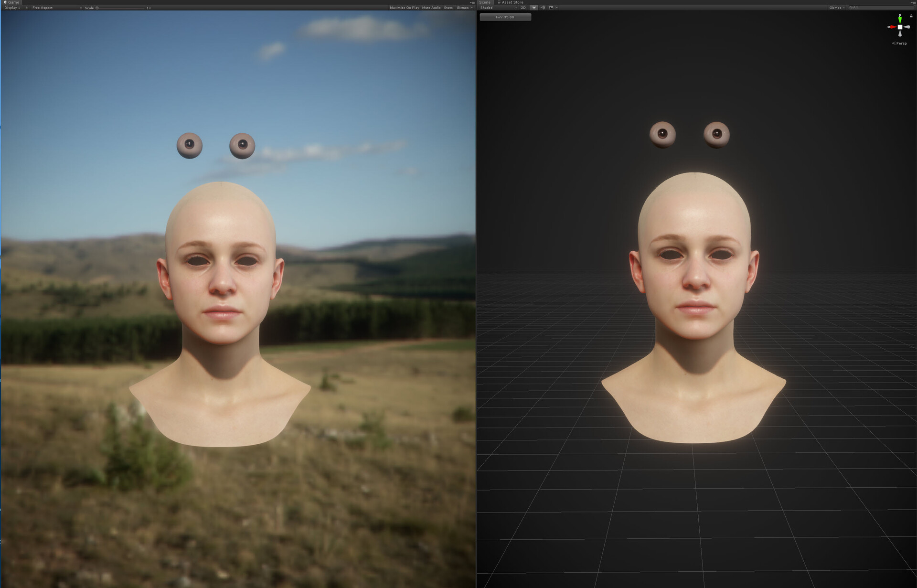917x588 pixels.
Task: Switch to Persp view via the Persp label
Action: click(x=901, y=43)
